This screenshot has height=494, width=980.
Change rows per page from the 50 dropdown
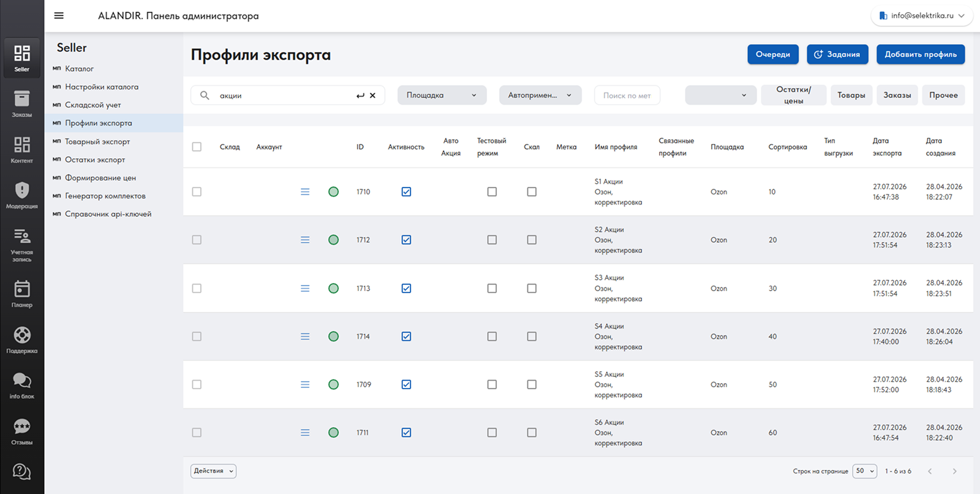[865, 471]
